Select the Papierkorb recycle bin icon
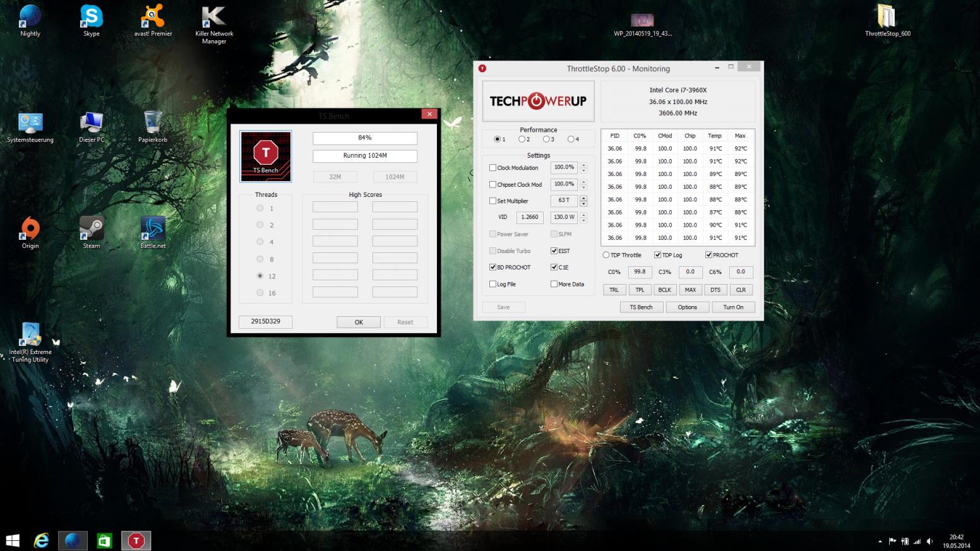This screenshot has width=980, height=551. 153,127
